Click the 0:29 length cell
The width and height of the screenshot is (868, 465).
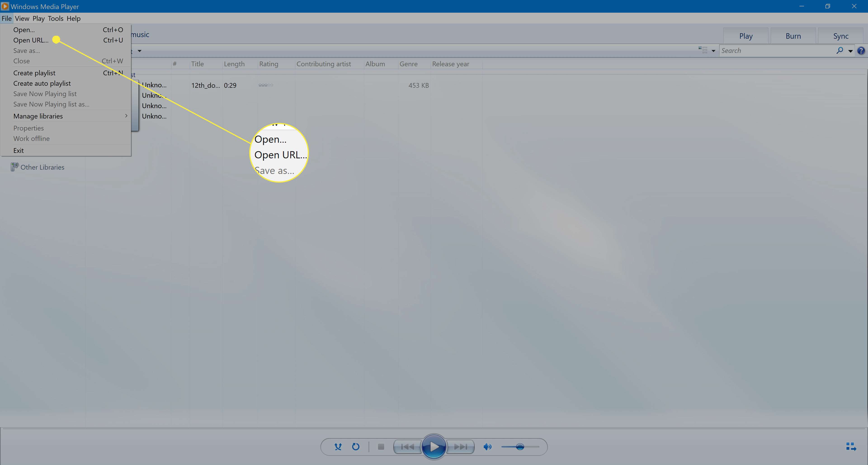230,85
